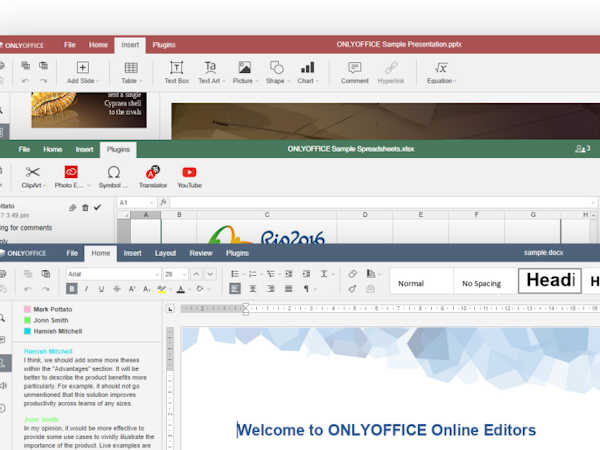
Task: Switch to presentation Plugins tab
Action: (164, 45)
